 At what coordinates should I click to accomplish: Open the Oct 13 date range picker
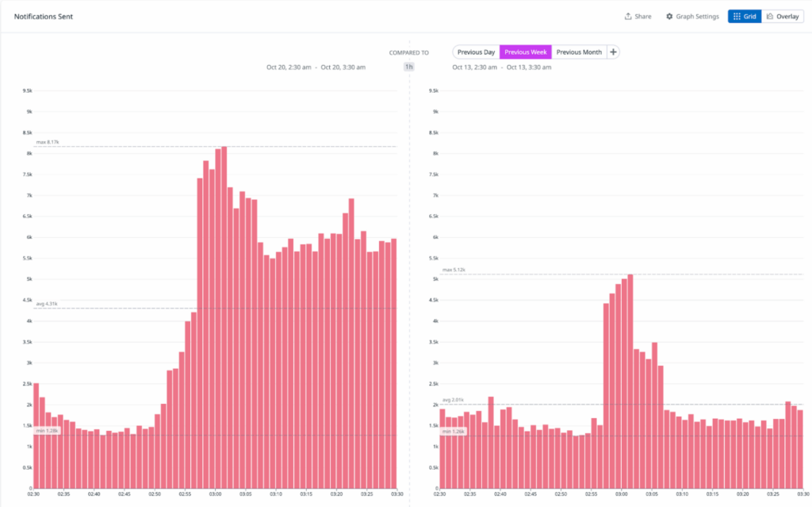tap(501, 67)
